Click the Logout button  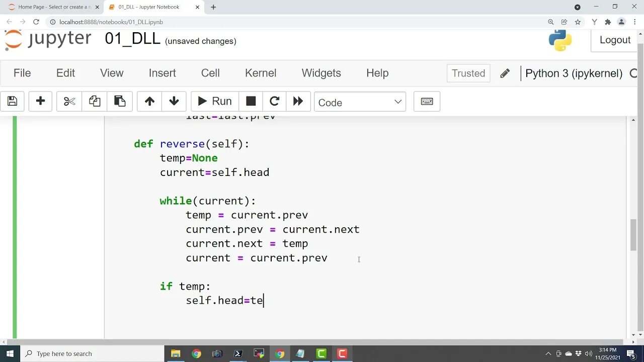pyautogui.click(x=615, y=40)
